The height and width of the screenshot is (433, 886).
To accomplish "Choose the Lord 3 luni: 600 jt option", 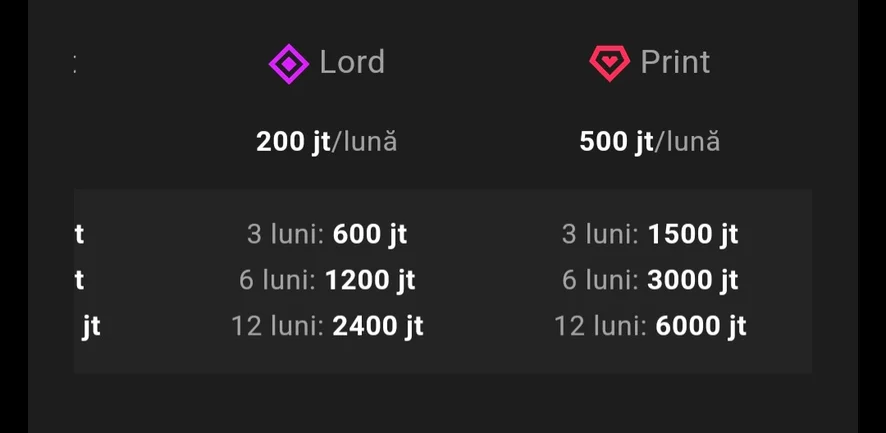I will pyautogui.click(x=327, y=235).
